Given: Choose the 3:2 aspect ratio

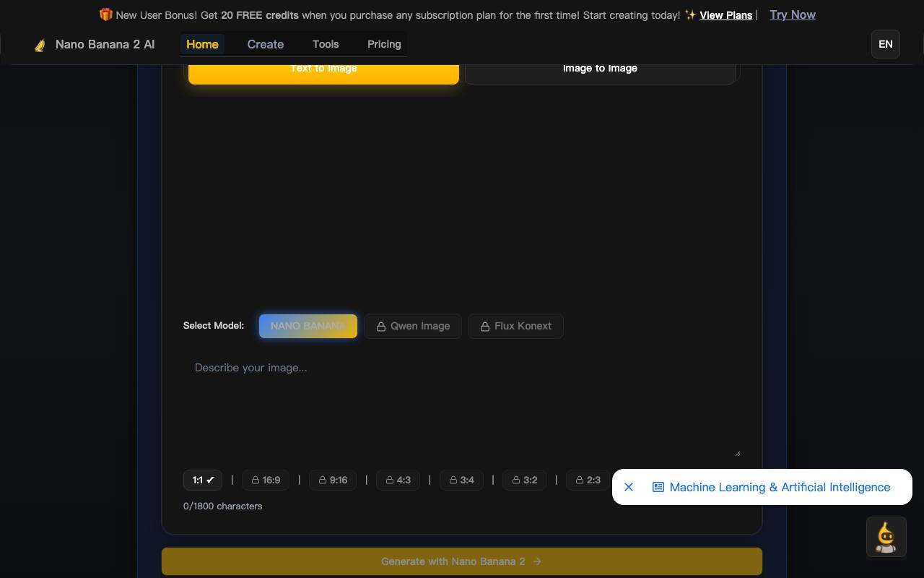Looking at the screenshot, I should click(525, 480).
